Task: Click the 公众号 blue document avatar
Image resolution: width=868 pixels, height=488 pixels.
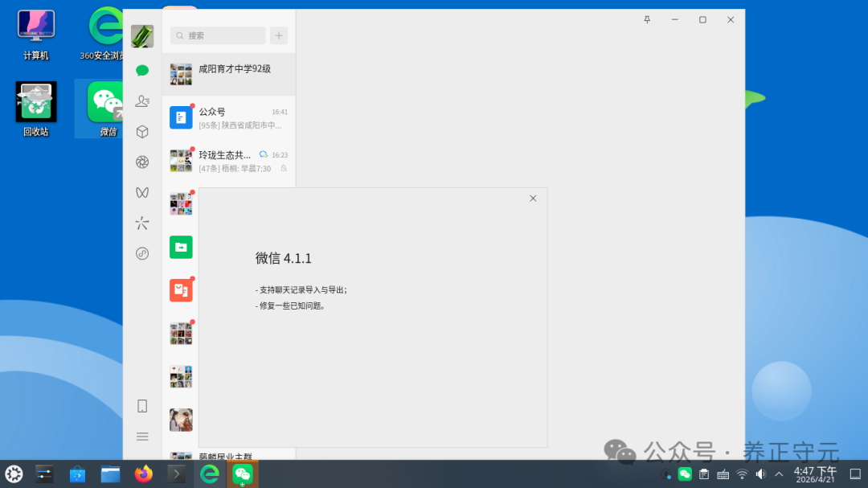Action: (x=181, y=117)
